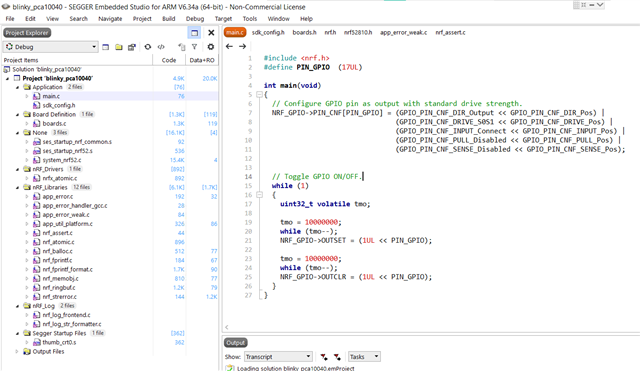640x371 pixels.
Task: Toggle the Project Explorer dock window icon
Action: 194,33
